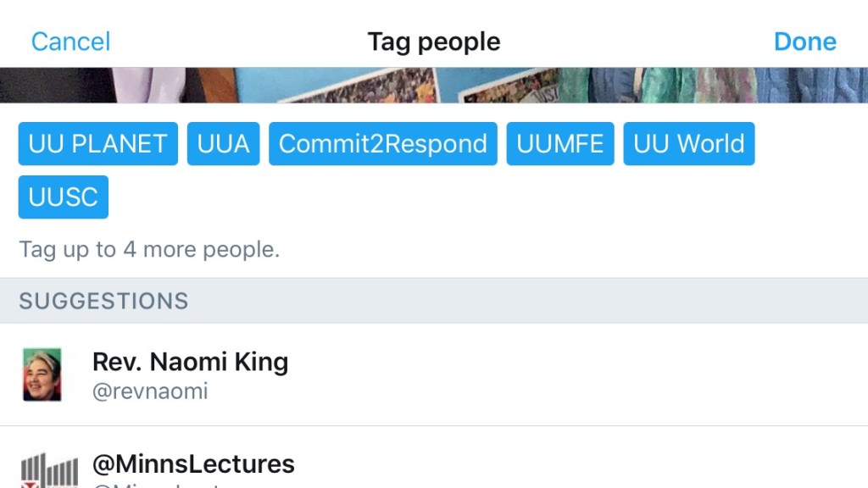Viewport: 868px width, 488px height.
Task: Tap the SUGGESTIONS section header
Action: (x=103, y=301)
